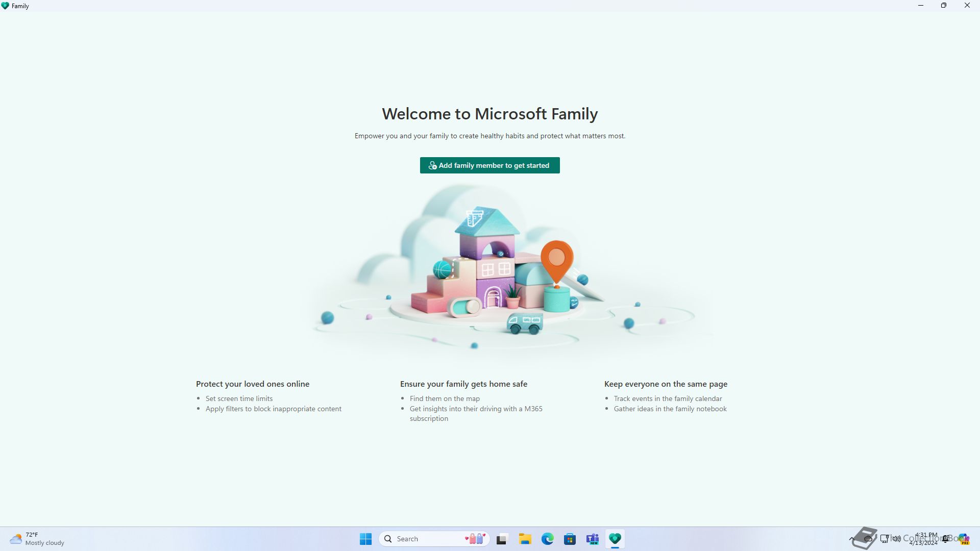
Task: Open Microsoft Edge from taskbar
Action: (x=547, y=539)
